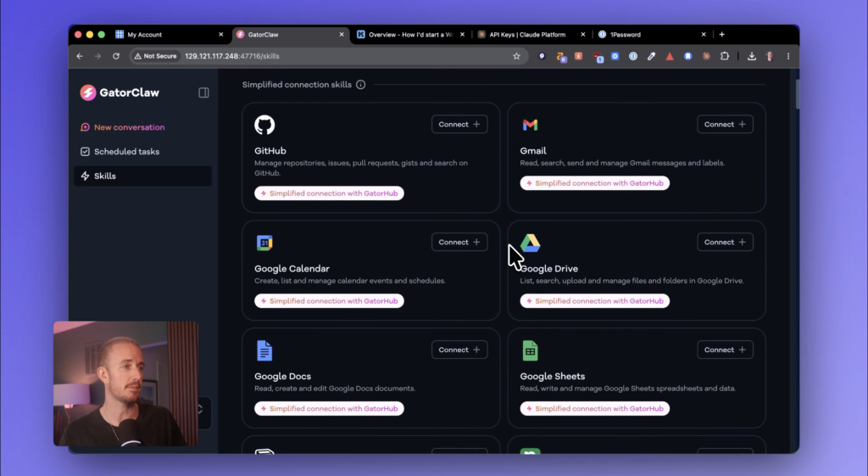Switch to the Overview tab
The width and height of the screenshot is (868, 476).
[409, 34]
